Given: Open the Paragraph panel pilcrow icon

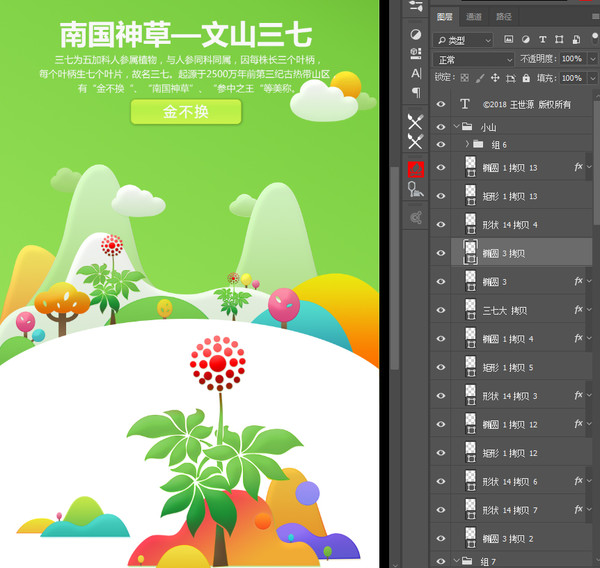Looking at the screenshot, I should pos(416,93).
